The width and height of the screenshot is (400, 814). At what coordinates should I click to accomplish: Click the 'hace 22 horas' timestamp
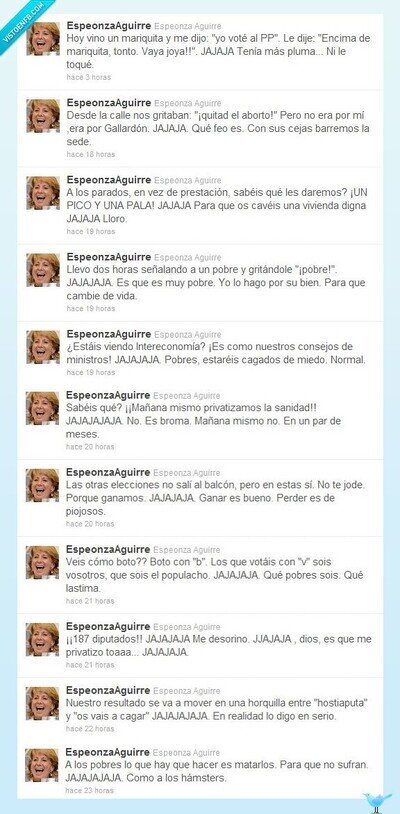(x=90, y=729)
